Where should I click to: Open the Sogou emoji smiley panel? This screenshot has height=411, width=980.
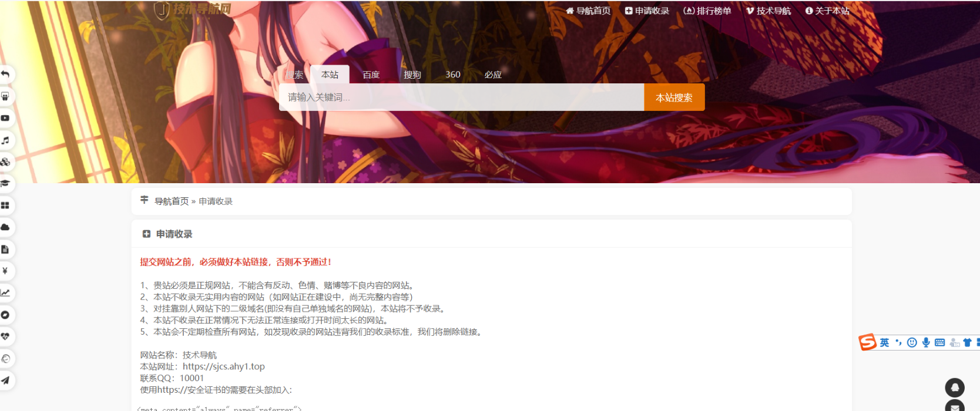(x=912, y=342)
